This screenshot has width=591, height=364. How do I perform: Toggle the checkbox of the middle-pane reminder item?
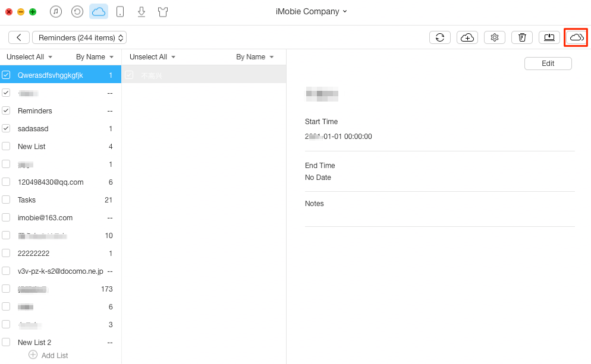click(x=129, y=75)
